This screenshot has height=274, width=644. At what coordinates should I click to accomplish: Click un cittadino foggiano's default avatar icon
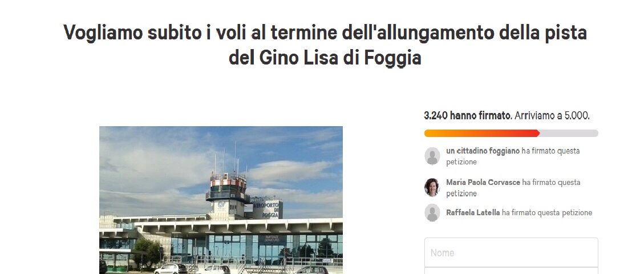[x=432, y=156]
